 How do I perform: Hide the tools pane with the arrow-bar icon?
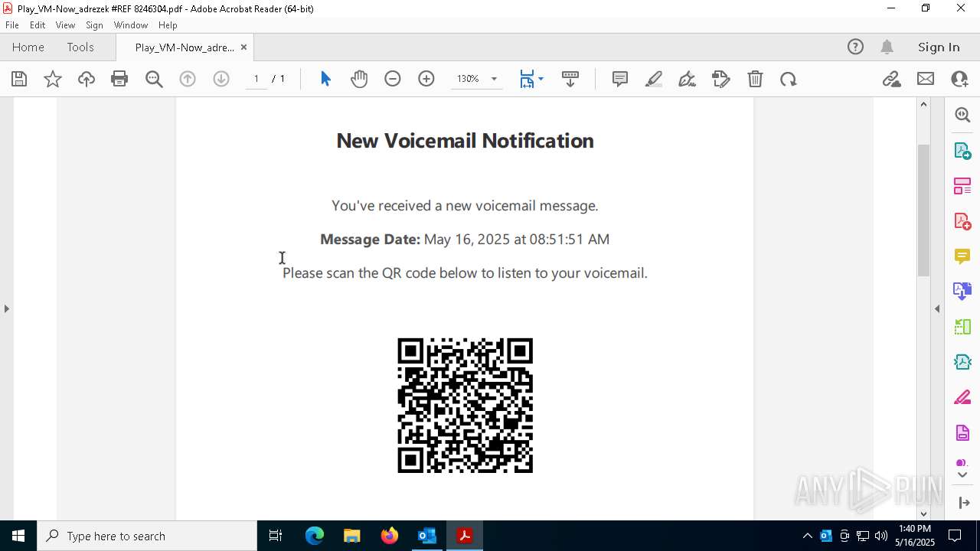coord(963,503)
